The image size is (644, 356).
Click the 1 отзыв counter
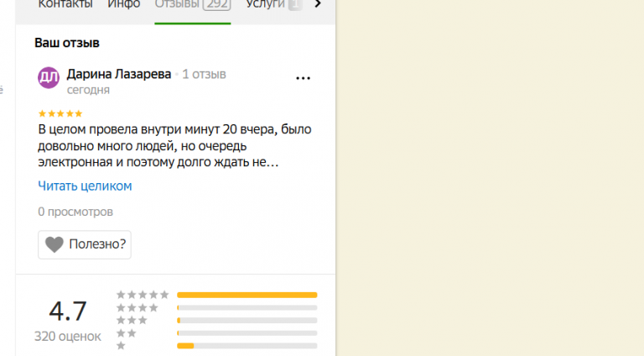204,75
